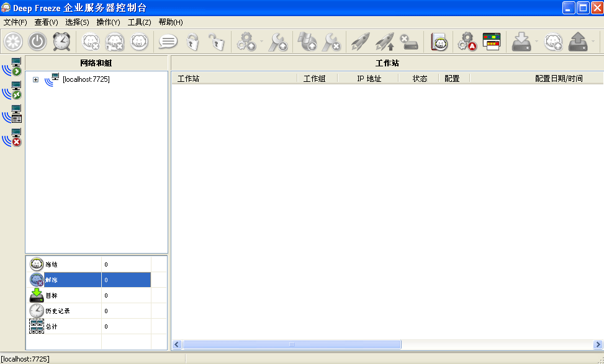Open the 文件(F) menu
604x364 pixels.
16,22
